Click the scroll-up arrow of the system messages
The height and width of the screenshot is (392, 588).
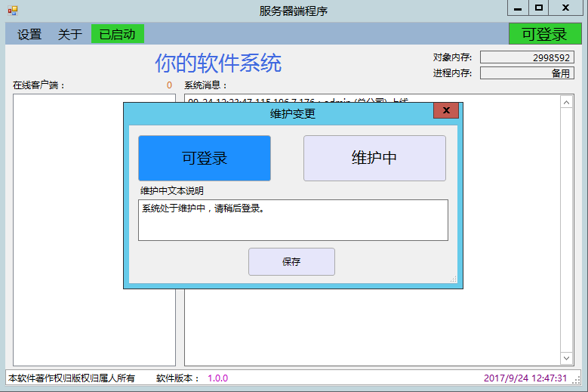coord(567,101)
